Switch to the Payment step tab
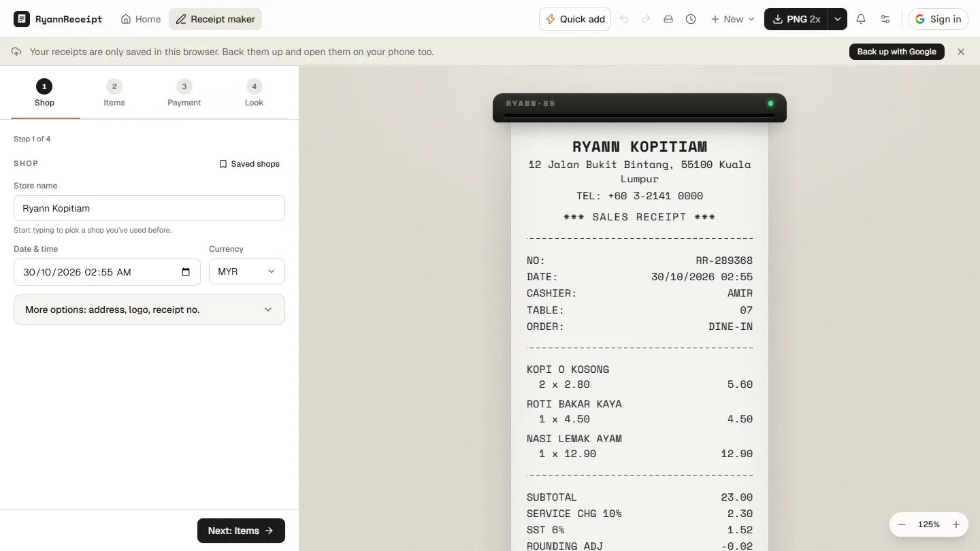 tap(184, 94)
